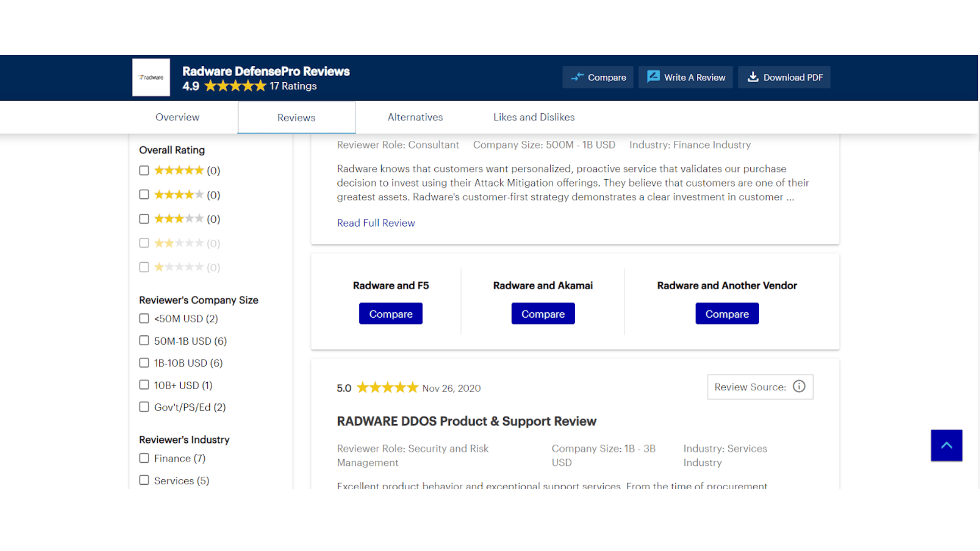Click Industry: Services Industry text
Screen dimensions: 980x551
click(725, 456)
